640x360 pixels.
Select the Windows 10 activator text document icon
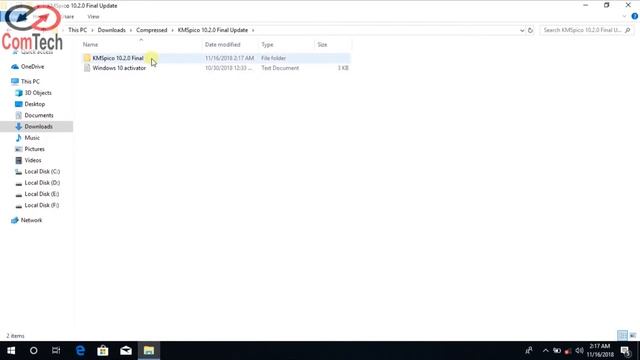tap(87, 68)
